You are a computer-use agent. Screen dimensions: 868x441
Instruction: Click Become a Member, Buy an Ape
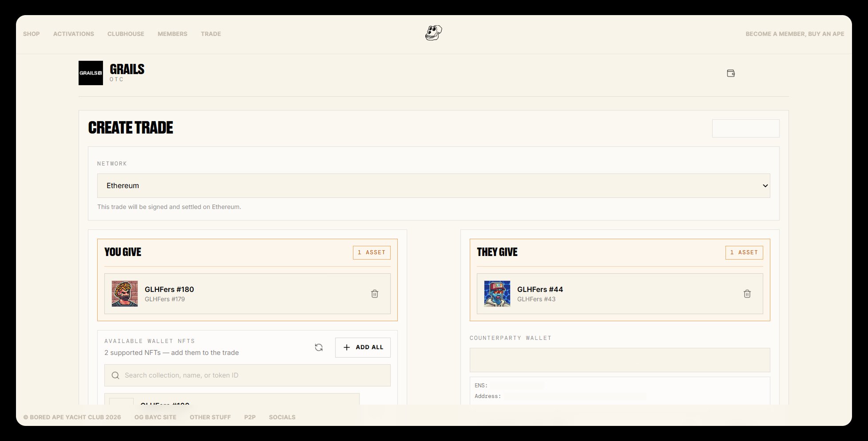(795, 34)
